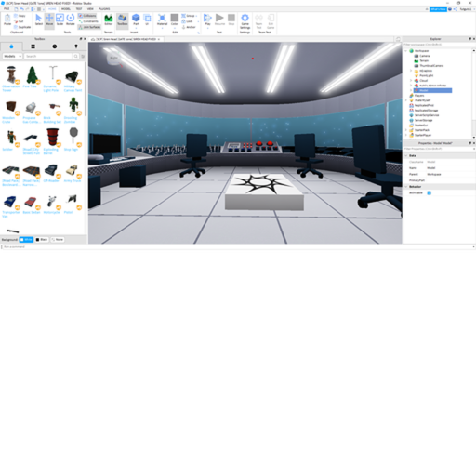The width and height of the screenshot is (476, 476).
Task: Open the Material picker
Action: 162,20
